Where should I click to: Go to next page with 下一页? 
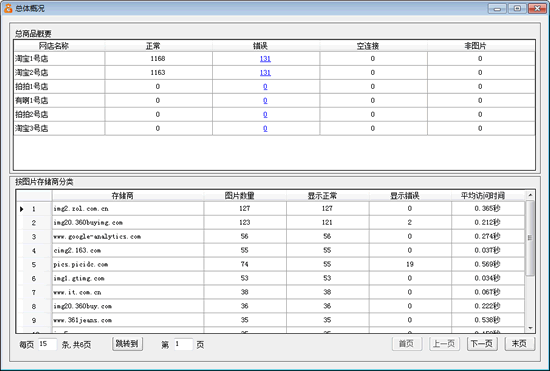[482, 344]
